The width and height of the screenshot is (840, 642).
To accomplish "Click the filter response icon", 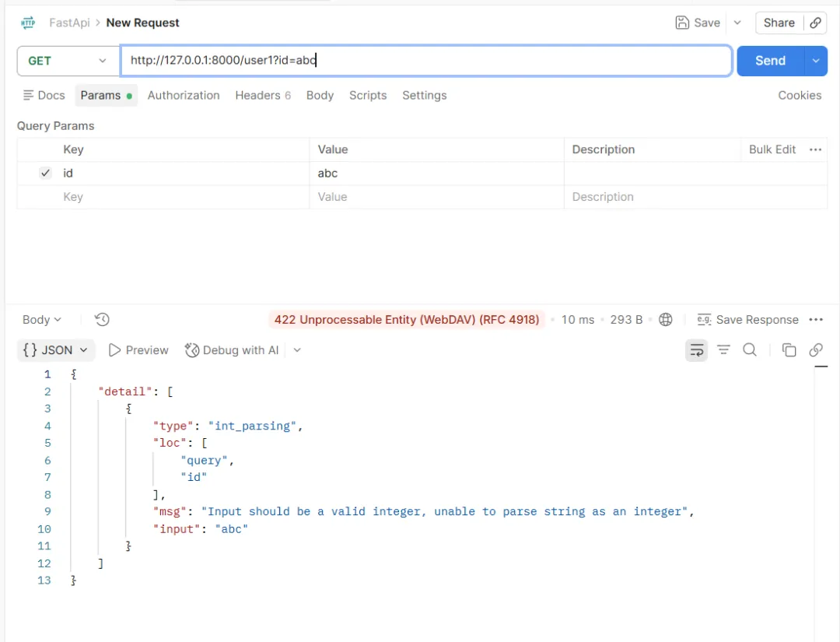I will click(724, 350).
